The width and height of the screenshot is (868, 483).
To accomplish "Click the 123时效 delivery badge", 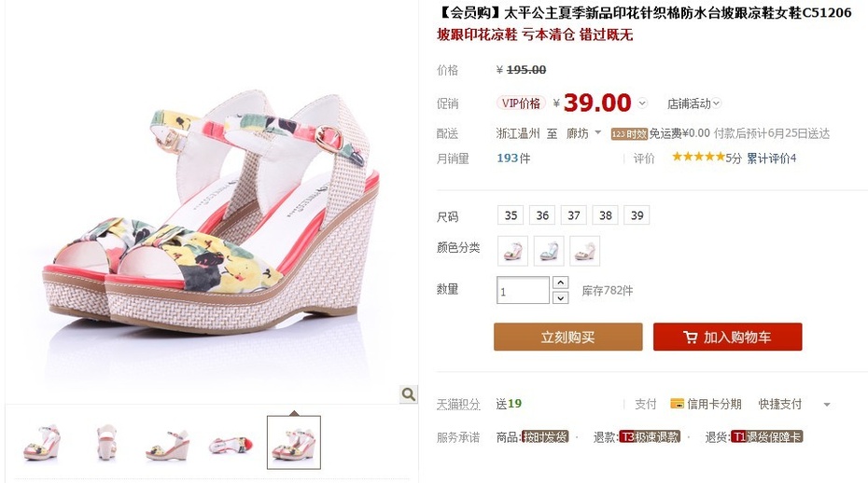I will point(629,134).
